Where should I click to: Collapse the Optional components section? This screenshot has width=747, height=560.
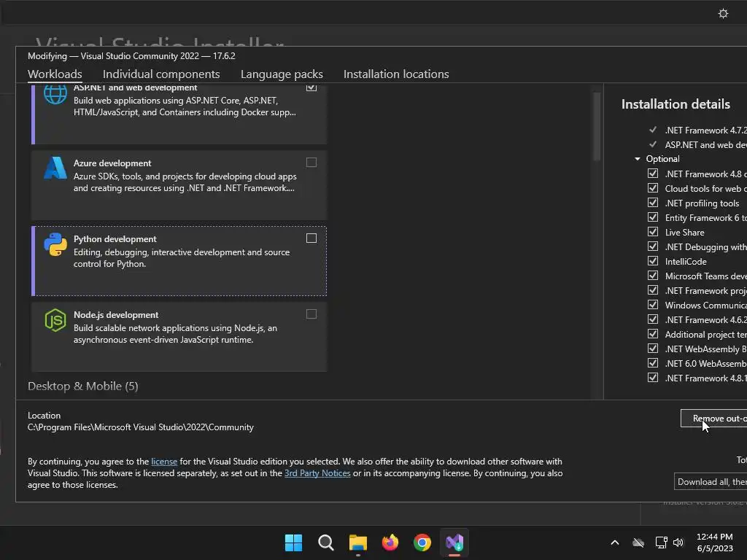pyautogui.click(x=638, y=158)
